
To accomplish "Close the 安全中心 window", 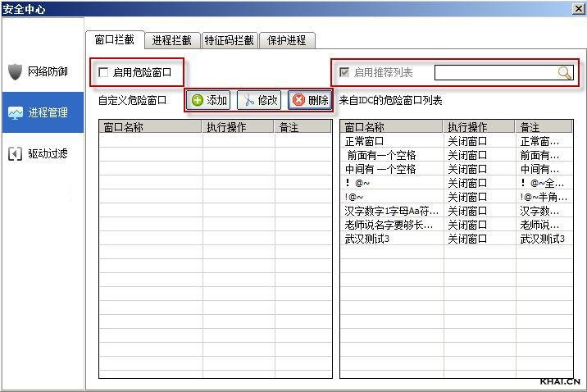I will pyautogui.click(x=577, y=8).
